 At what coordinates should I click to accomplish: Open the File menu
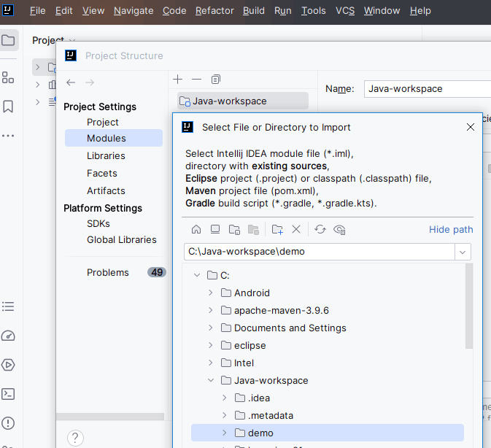coord(38,11)
